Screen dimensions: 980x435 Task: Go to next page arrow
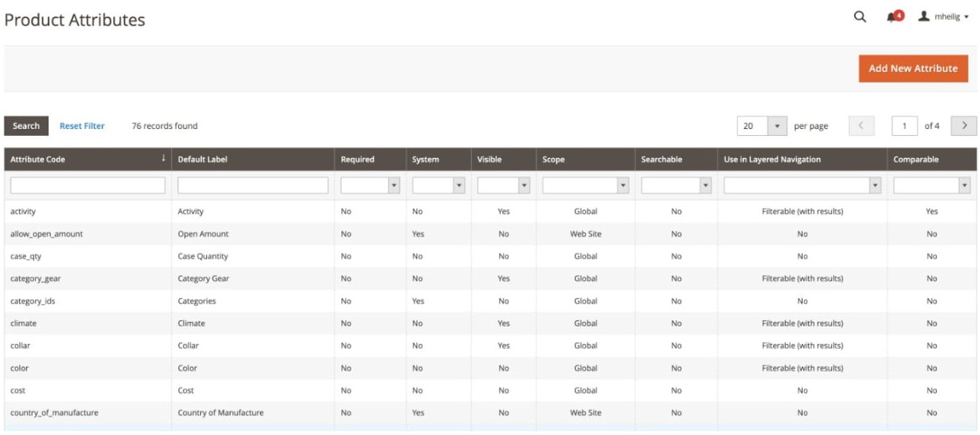pos(964,126)
